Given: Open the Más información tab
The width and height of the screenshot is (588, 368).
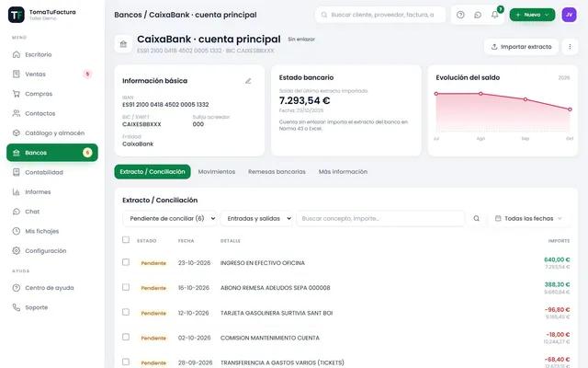Looking at the screenshot, I should [x=343, y=172].
